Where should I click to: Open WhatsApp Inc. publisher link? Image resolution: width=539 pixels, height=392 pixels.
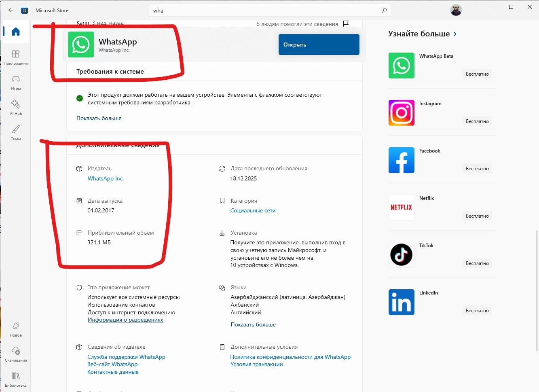(x=106, y=178)
